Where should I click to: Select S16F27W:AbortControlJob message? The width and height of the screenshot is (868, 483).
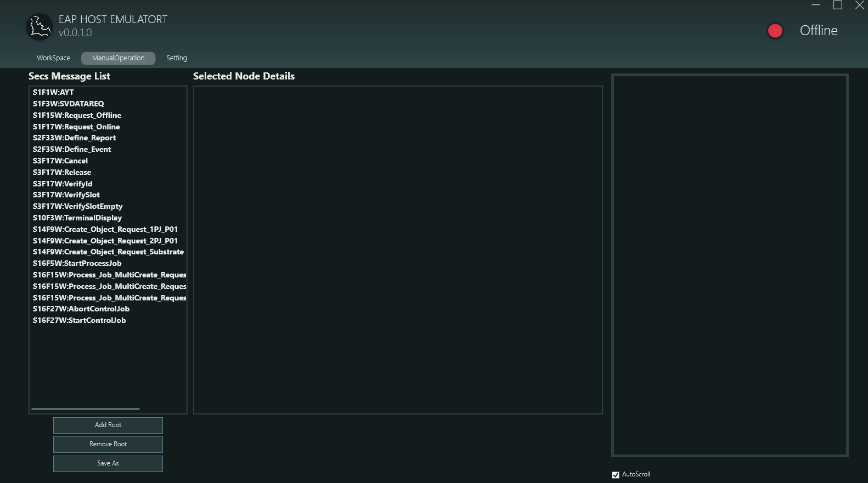[x=81, y=309]
